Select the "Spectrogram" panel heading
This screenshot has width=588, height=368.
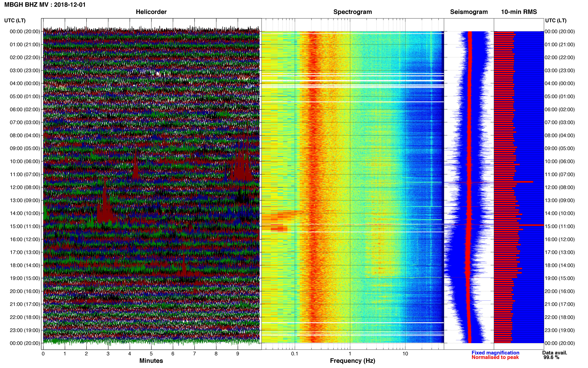[352, 12]
